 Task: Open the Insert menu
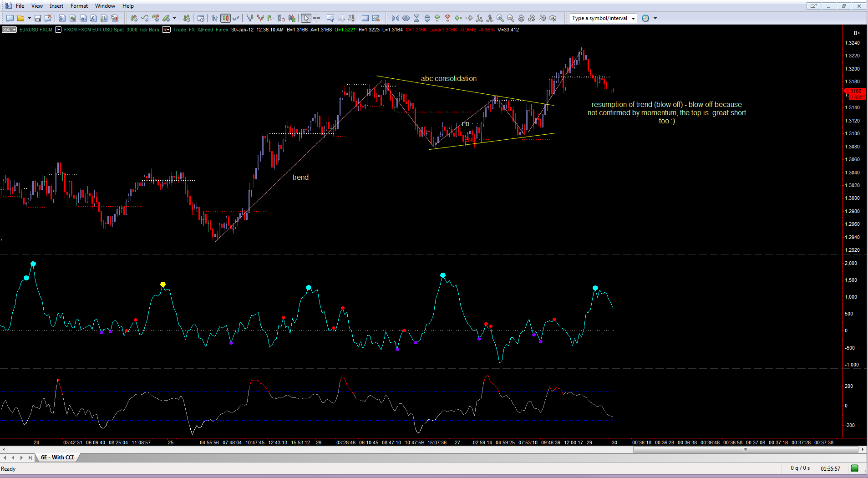pyautogui.click(x=56, y=6)
